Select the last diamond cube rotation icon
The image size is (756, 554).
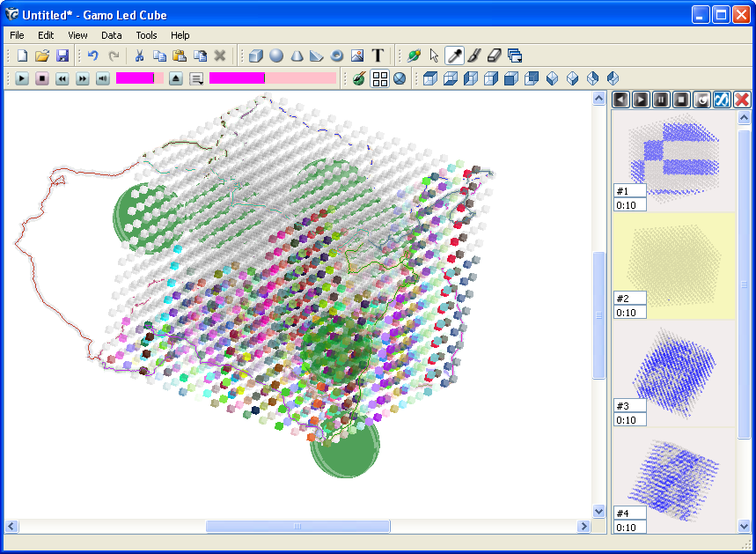[x=613, y=78]
